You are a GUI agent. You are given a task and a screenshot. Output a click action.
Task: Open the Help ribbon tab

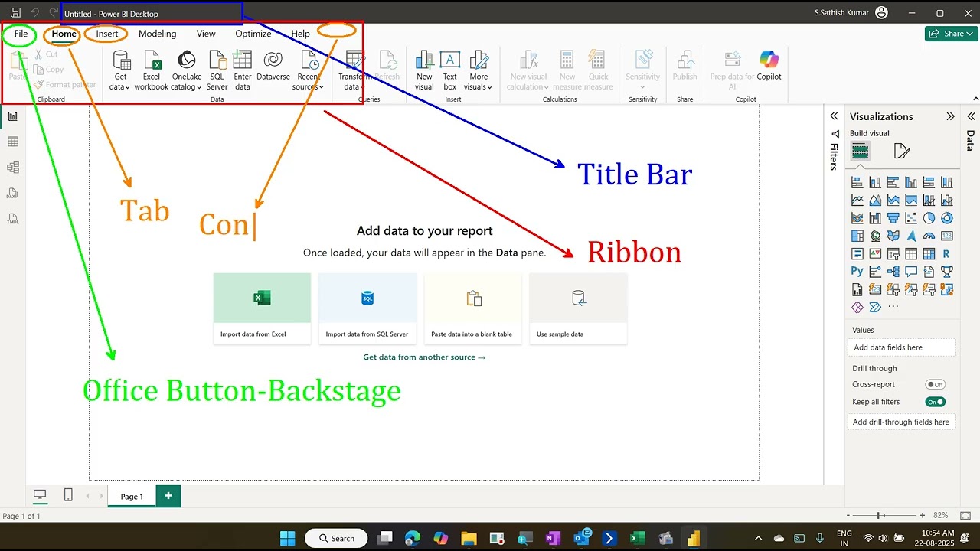pos(301,34)
